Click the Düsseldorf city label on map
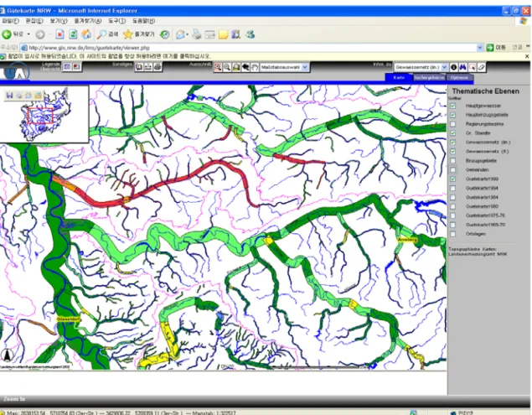This screenshot has width=532, height=415. 67,319
